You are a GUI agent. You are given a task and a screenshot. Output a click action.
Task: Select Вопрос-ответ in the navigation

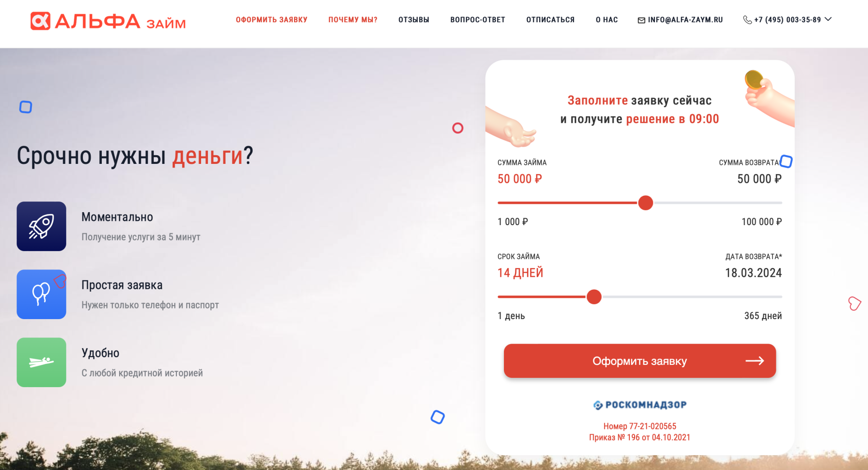pos(478,20)
